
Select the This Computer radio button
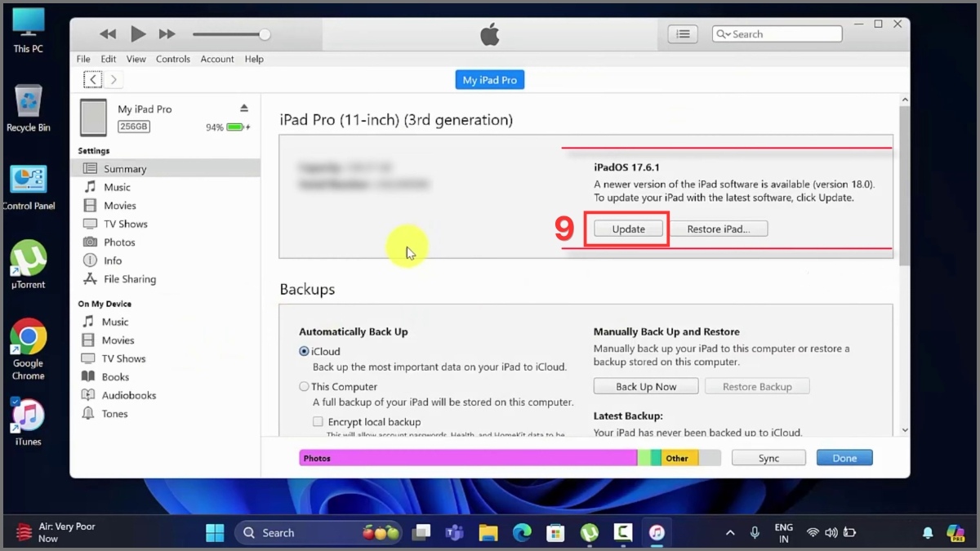[304, 387]
